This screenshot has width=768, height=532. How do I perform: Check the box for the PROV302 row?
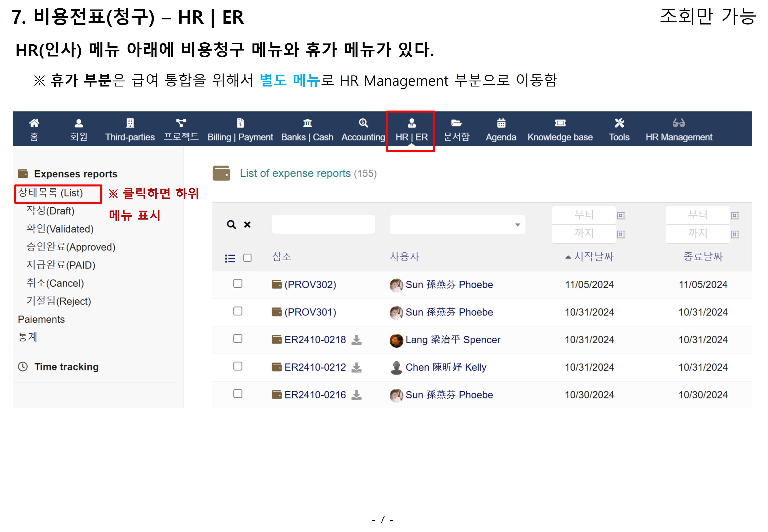click(x=238, y=284)
